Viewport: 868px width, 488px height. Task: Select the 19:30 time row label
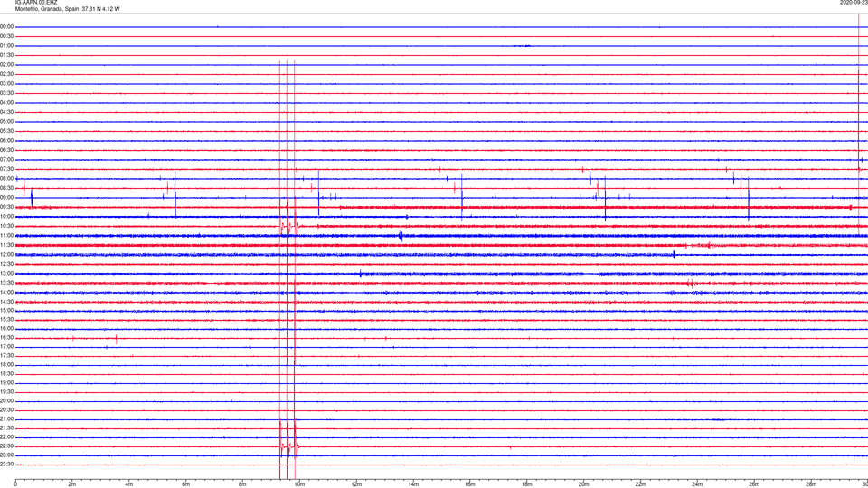[6, 391]
